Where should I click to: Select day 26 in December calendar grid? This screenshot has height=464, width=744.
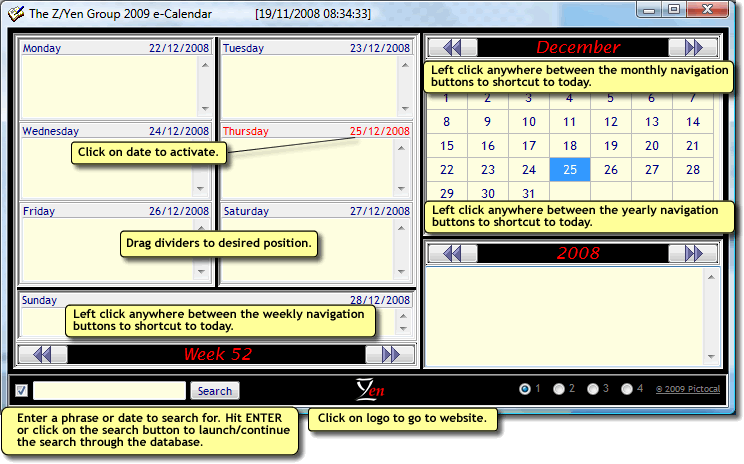611,170
